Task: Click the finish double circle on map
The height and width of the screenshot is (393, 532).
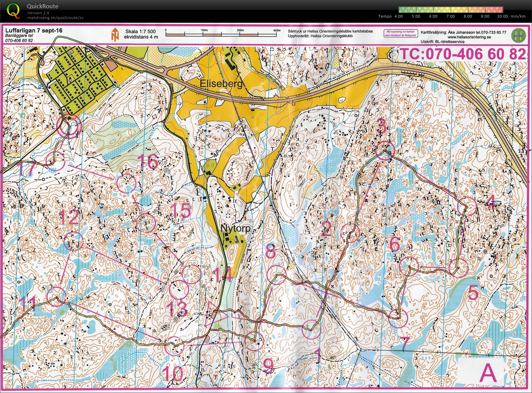Action: [x=70, y=126]
